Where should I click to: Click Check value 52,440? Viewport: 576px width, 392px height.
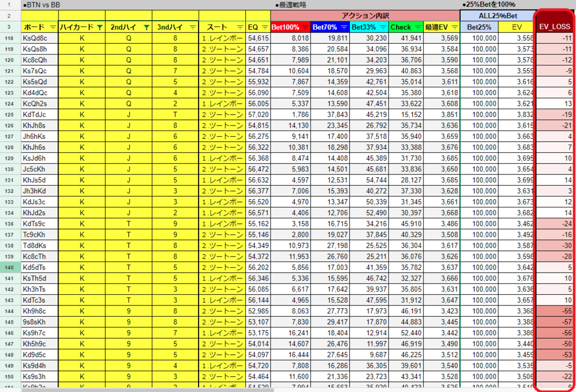coord(406,333)
